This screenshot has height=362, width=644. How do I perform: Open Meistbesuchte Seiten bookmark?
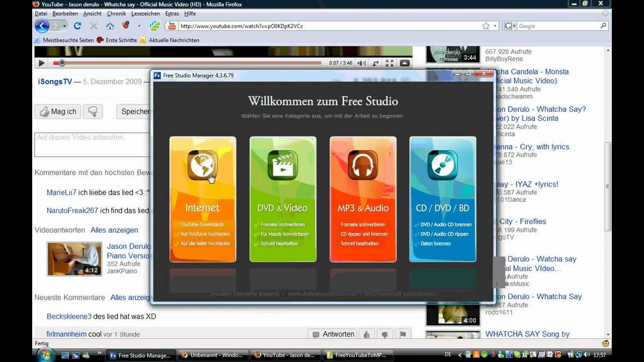tap(64, 40)
